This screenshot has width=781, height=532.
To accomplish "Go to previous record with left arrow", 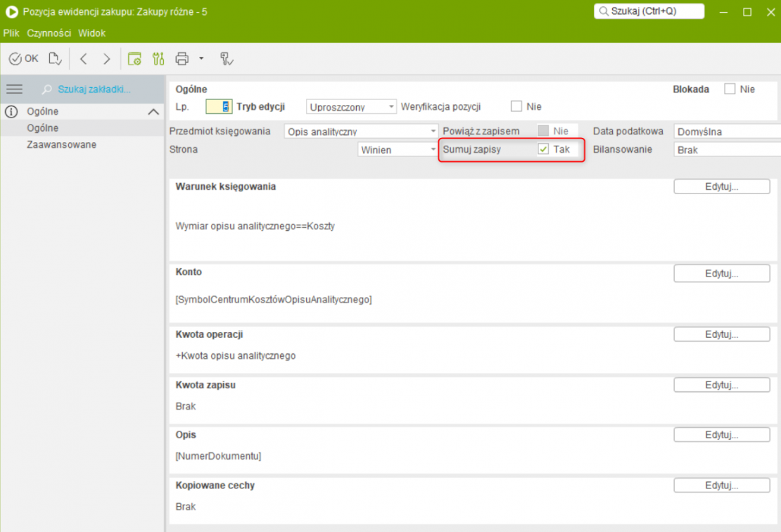I will (x=84, y=58).
